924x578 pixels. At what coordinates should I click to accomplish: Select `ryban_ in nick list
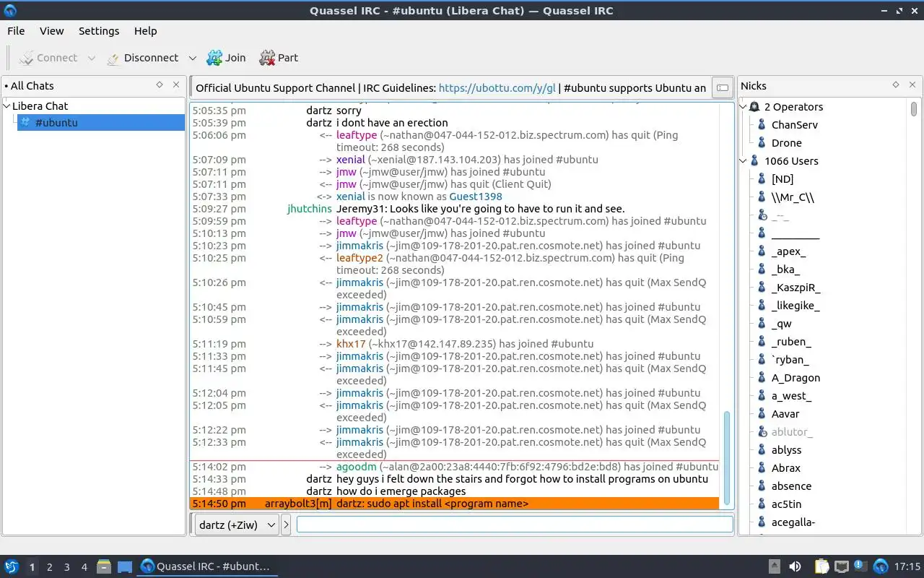coord(790,360)
